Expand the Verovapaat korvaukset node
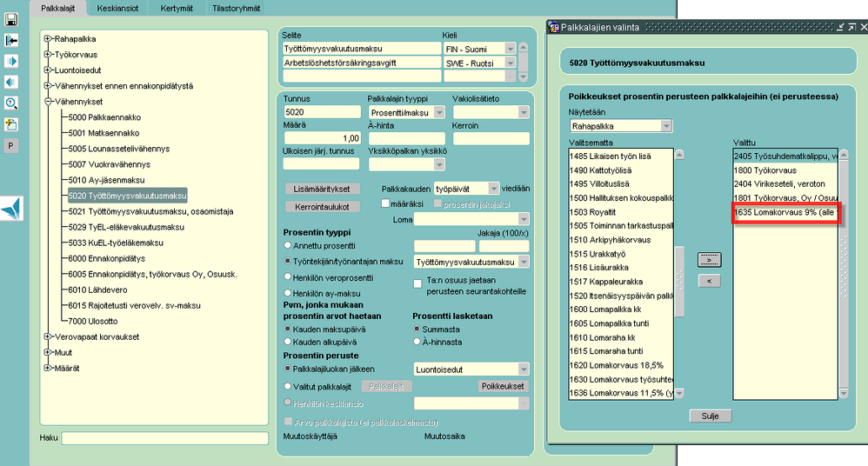Viewport: 868px width, 466px height. [x=48, y=336]
